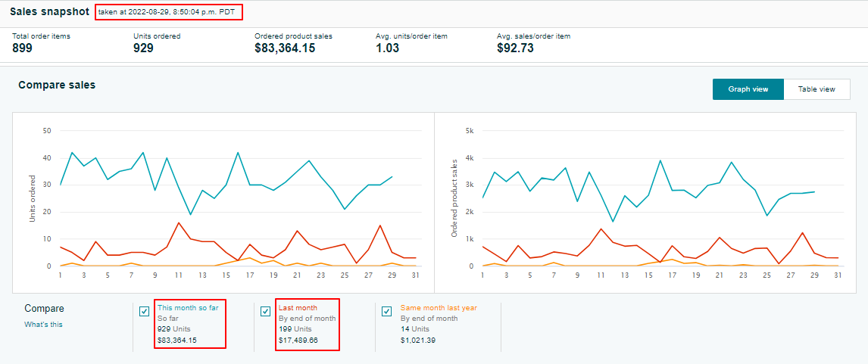Select the Avg. units/order item value 1.03
Viewport: 868px width, 364px height.
388,48
